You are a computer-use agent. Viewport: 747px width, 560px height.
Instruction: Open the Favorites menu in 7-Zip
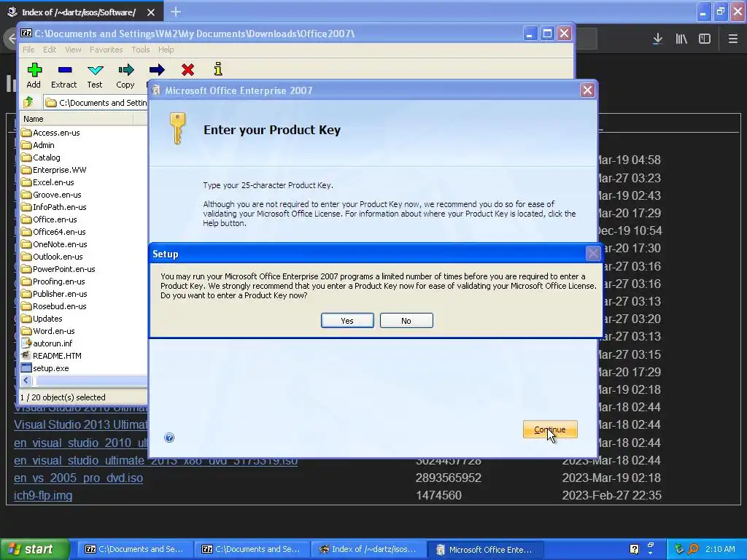(x=107, y=50)
